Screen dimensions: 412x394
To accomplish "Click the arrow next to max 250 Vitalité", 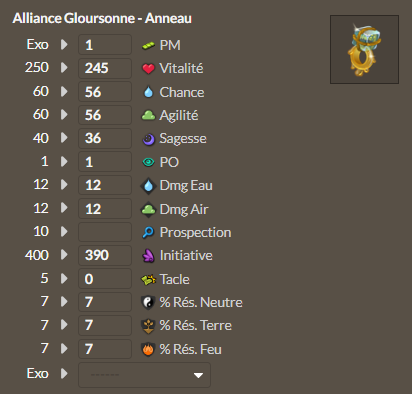I will 64,68.
